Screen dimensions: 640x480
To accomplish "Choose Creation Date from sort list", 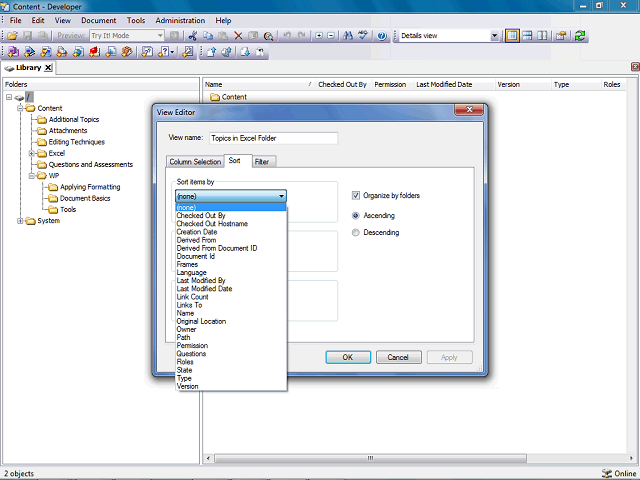I will click(231, 232).
